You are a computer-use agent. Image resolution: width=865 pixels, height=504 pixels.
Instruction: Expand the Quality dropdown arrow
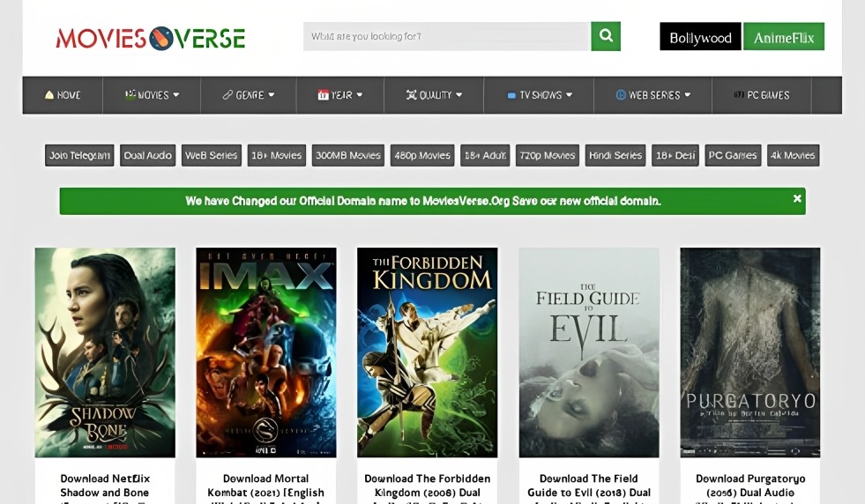click(459, 95)
